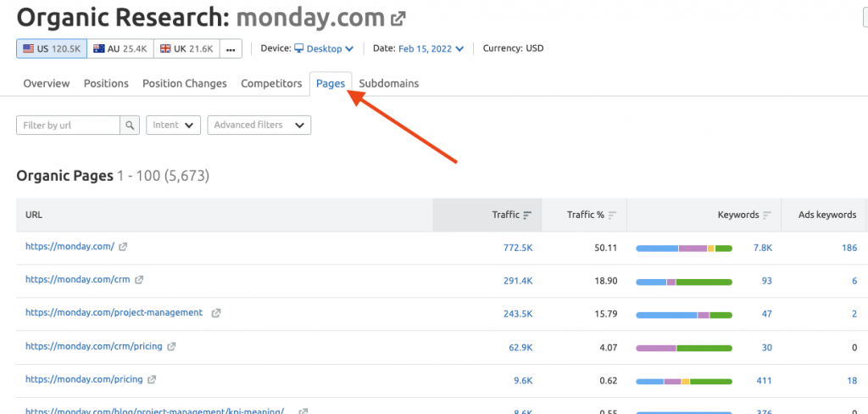Open external icon beside crm/pricing row
868x414 pixels.
coord(171,347)
